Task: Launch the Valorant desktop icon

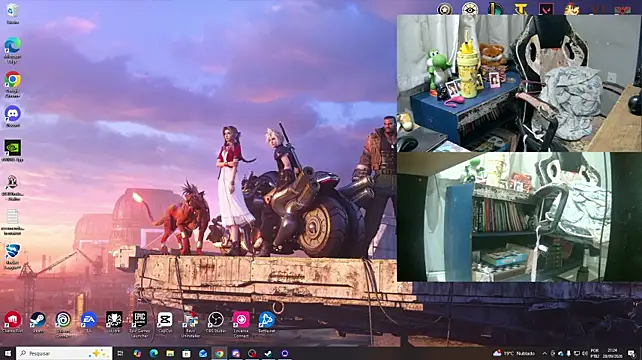Action: click(x=546, y=8)
